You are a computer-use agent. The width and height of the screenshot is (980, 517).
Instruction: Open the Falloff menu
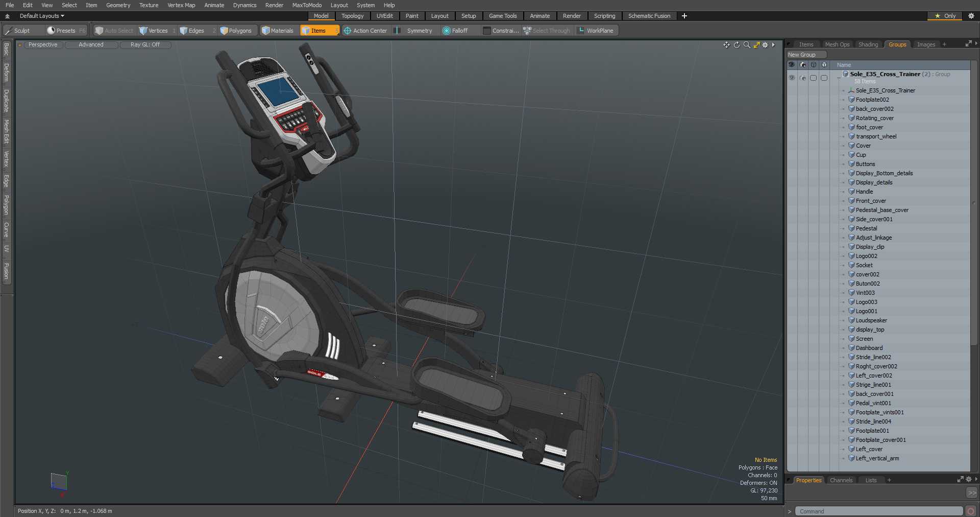tap(456, 31)
